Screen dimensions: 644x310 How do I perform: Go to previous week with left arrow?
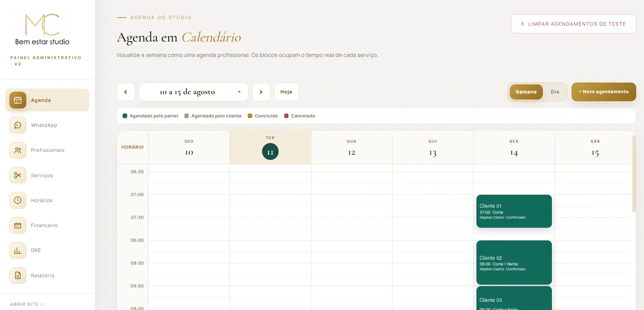pyautogui.click(x=126, y=92)
